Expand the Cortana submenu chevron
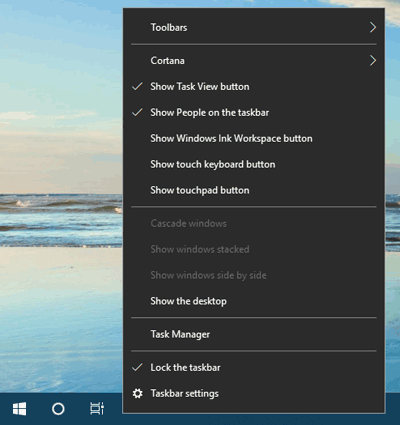400x425 pixels. (x=373, y=61)
